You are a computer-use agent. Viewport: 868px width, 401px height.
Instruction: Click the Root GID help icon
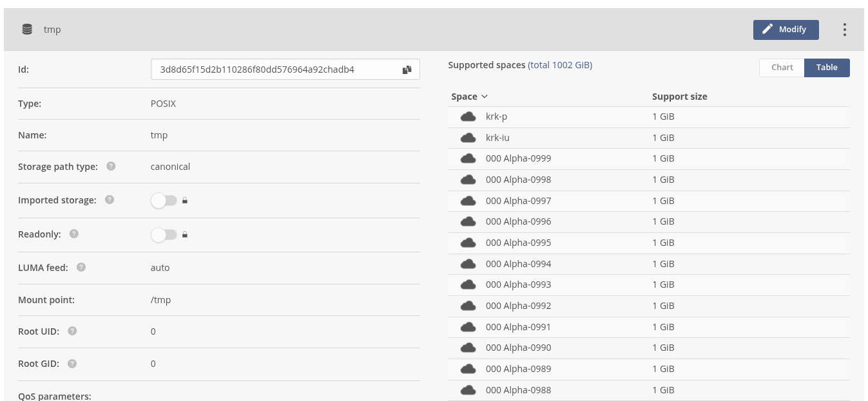pyautogui.click(x=72, y=364)
